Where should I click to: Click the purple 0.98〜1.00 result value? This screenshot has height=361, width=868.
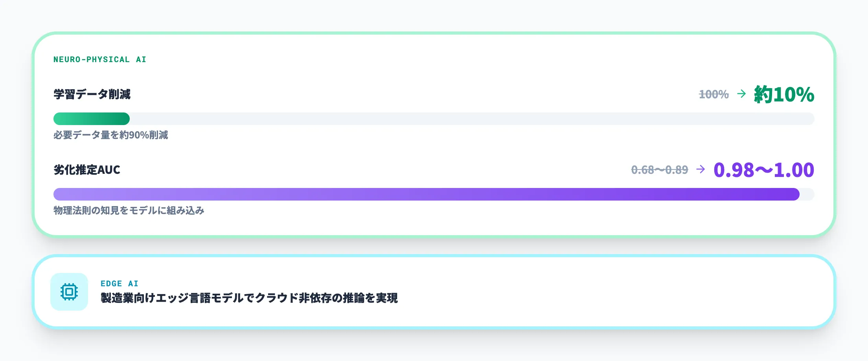(763, 170)
